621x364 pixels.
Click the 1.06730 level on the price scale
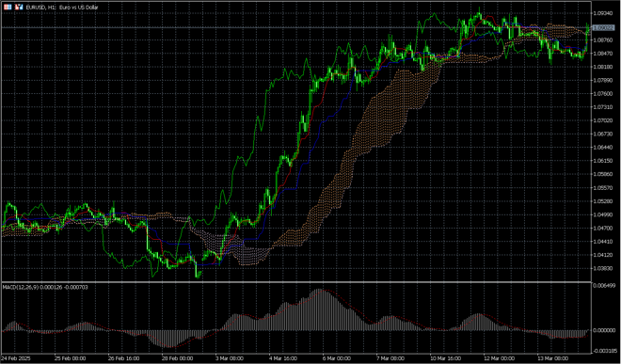[x=602, y=134]
